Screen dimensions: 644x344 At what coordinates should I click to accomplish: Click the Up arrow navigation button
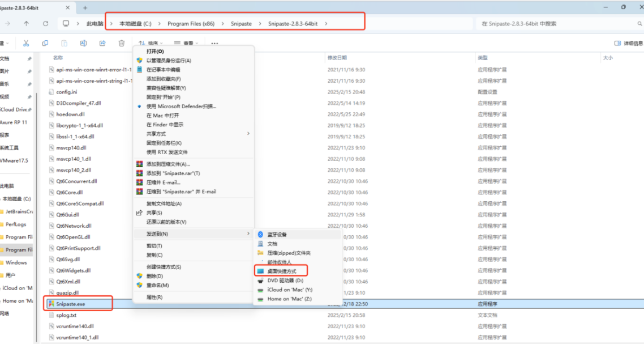tap(26, 23)
